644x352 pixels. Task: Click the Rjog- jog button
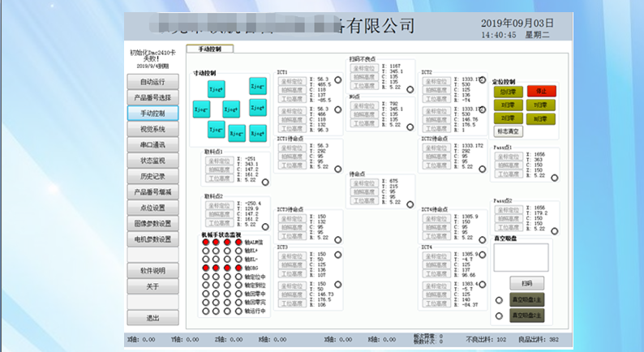(237, 134)
